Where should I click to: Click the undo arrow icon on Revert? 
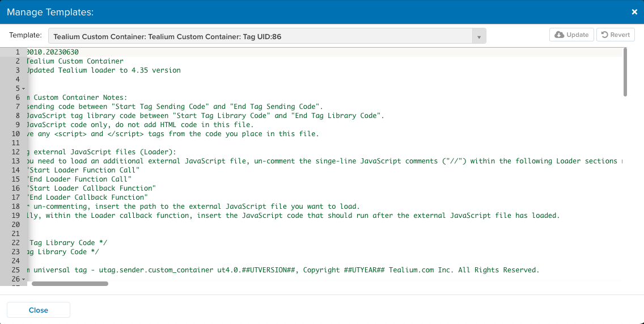pos(604,35)
